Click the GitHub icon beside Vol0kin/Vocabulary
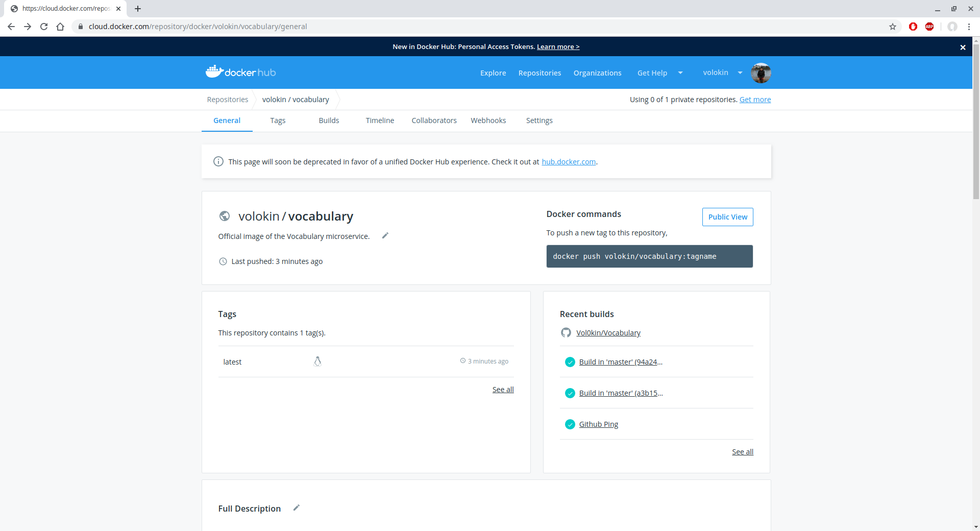 566,332
